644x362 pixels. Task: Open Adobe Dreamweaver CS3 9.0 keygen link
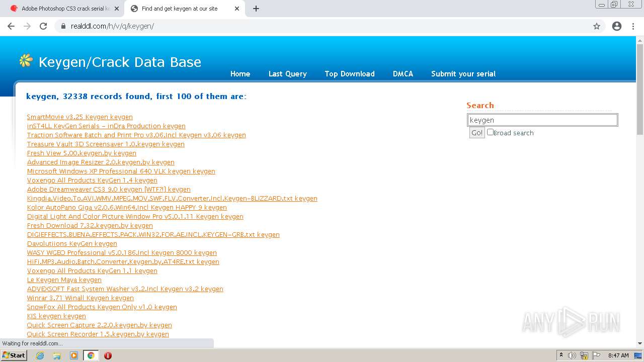(x=109, y=190)
